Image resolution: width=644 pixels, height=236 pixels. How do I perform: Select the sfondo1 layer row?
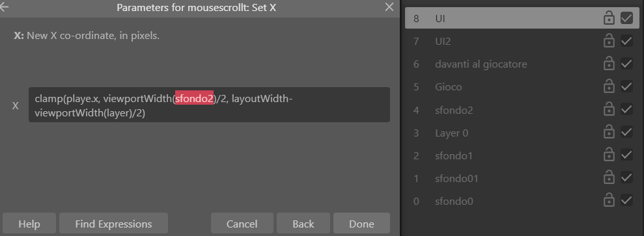coord(522,155)
